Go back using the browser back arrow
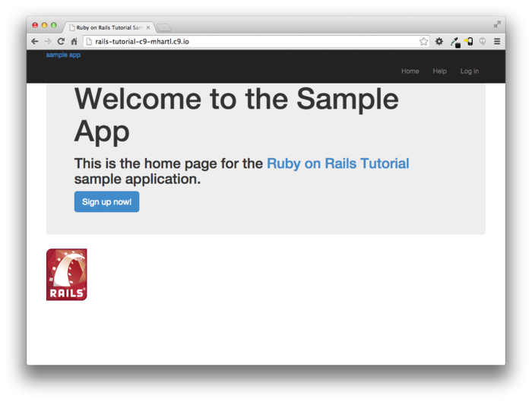Image resolution: width=532 pixels, height=402 pixels. pos(35,41)
